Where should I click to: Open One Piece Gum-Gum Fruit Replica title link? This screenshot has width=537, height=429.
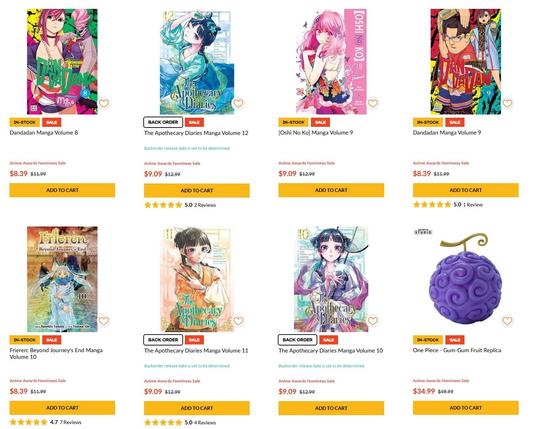point(457,350)
